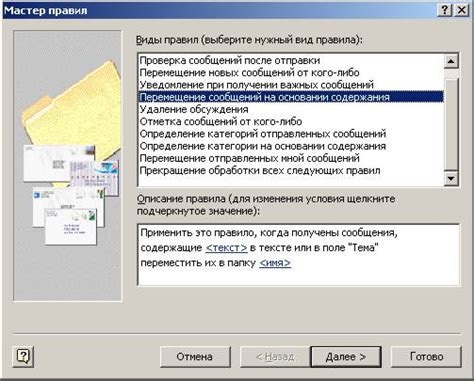
Task: Close the Мастер правил dialog
Action: pyautogui.click(x=462, y=10)
